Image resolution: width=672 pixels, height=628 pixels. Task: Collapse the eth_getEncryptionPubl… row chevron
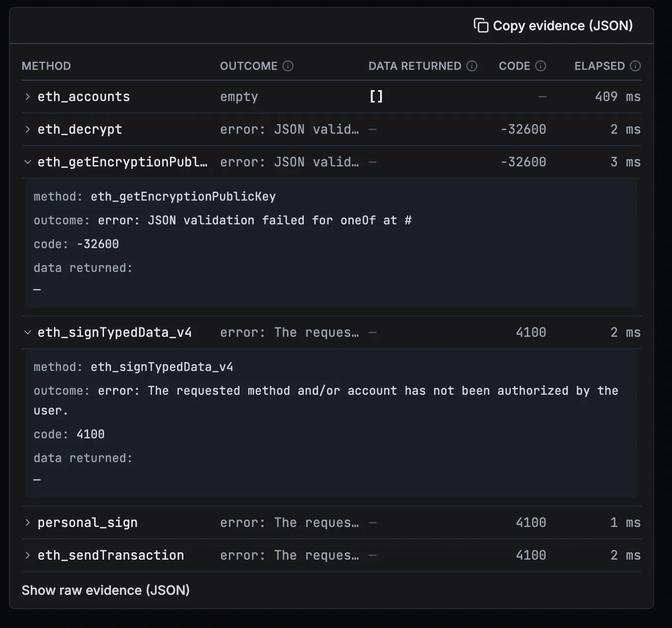coord(28,162)
